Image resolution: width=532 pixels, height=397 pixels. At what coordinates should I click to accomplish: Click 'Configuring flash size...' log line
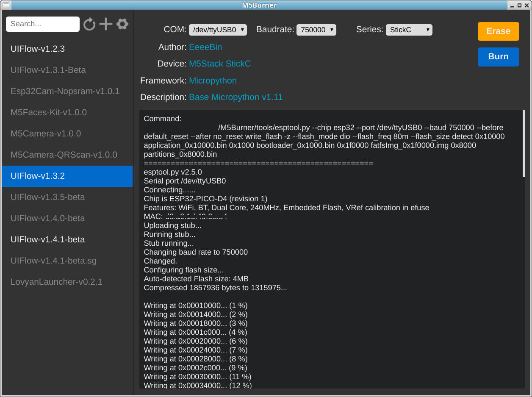tap(184, 270)
